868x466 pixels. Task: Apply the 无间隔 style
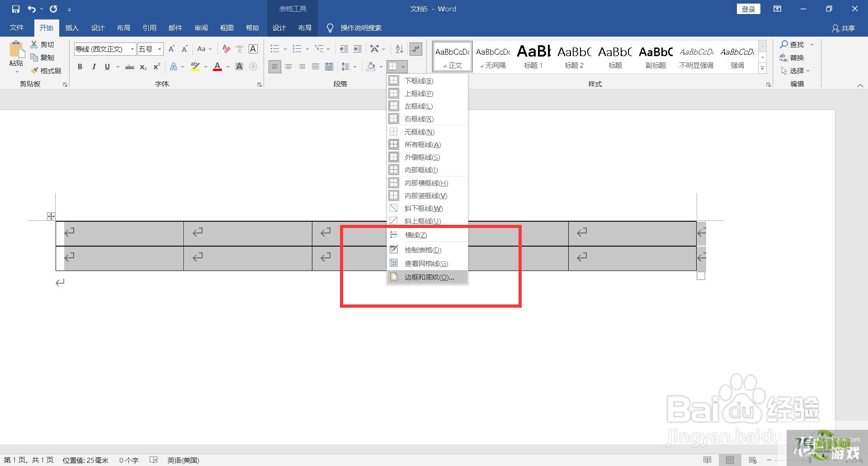point(493,57)
